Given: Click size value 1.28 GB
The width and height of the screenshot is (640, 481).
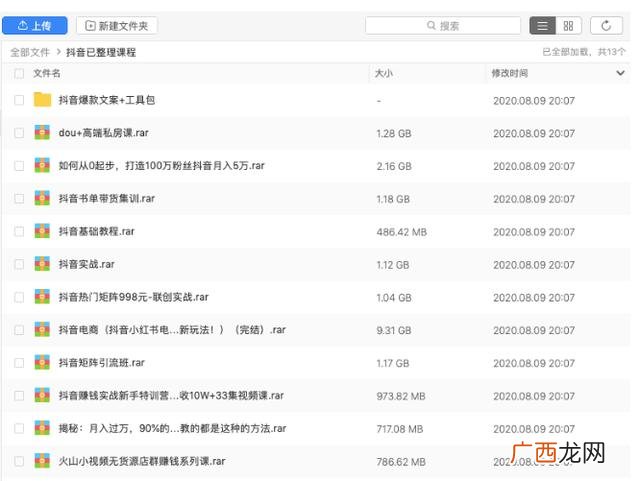Looking at the screenshot, I should point(394,134).
